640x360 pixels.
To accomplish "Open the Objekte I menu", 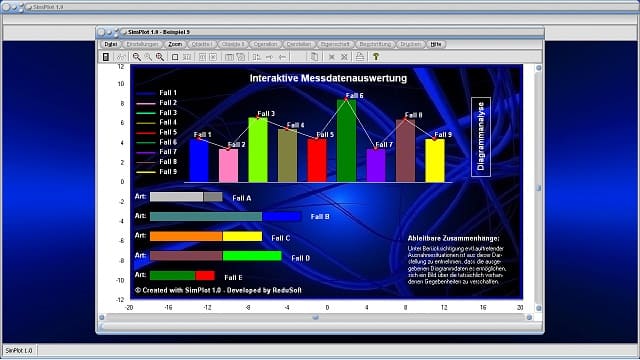I will point(202,44).
